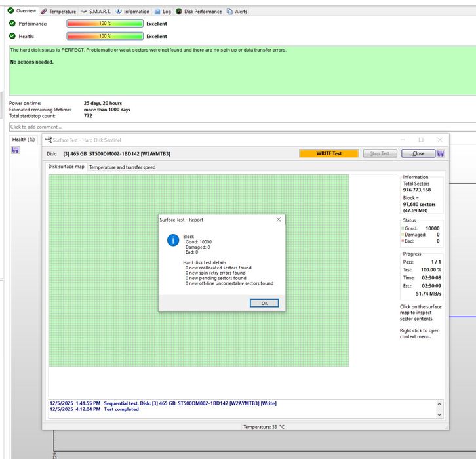476x459 pixels.
Task: Click the Damaged status color square
Action: click(403, 234)
